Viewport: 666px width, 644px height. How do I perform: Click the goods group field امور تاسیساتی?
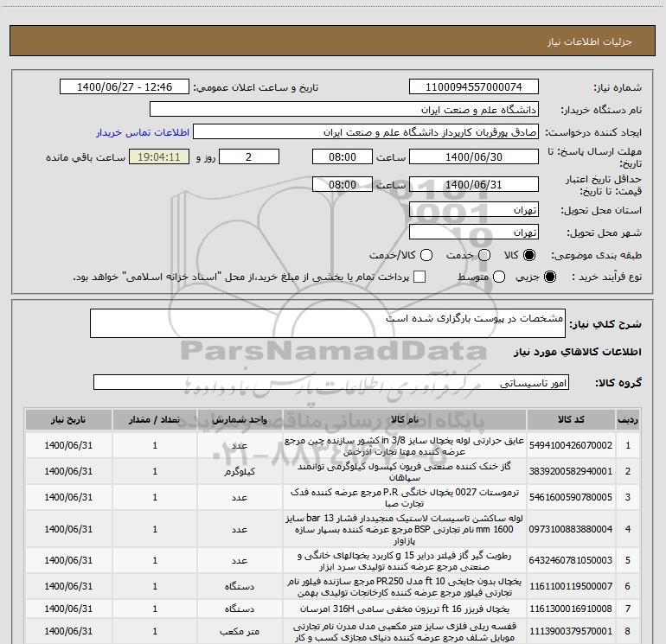[x=331, y=382]
